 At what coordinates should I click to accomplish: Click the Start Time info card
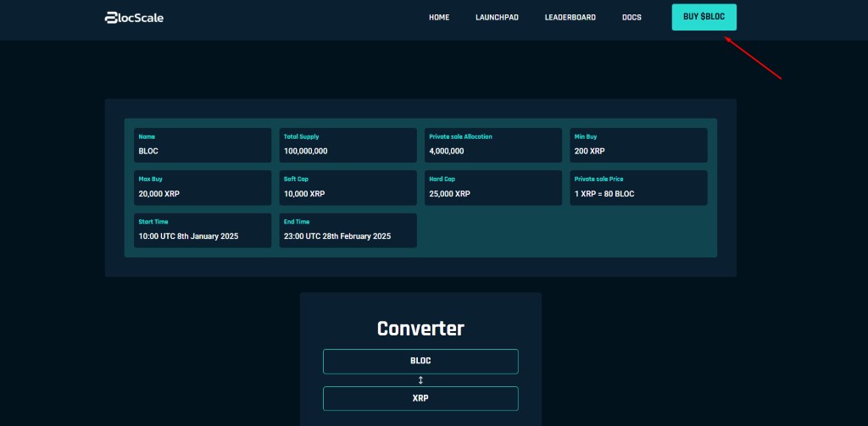(x=203, y=230)
